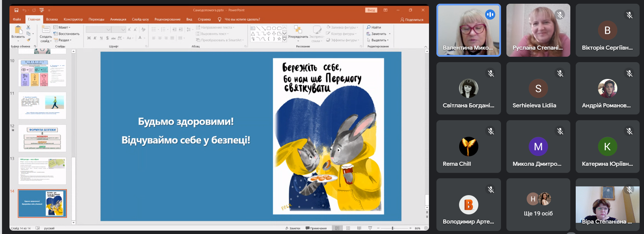644x234 pixels.
Task: Click the Cut scissors icon
Action: pyautogui.click(x=28, y=27)
